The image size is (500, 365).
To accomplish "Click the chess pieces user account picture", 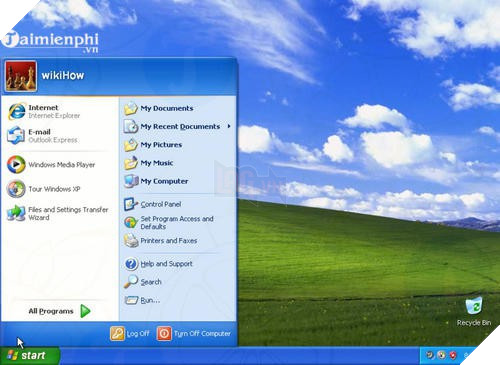I will pos(21,76).
